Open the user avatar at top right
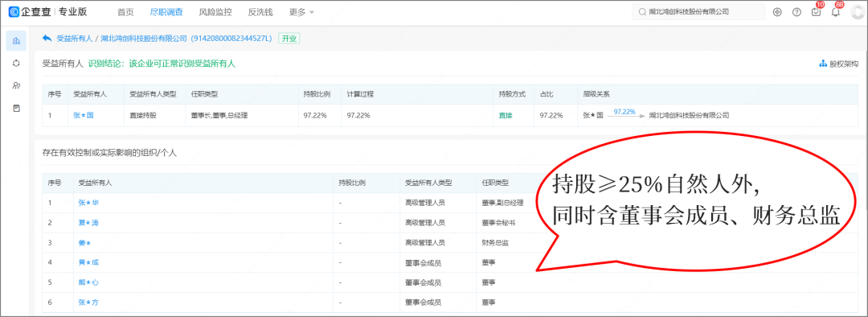The width and height of the screenshot is (868, 317). point(858,11)
